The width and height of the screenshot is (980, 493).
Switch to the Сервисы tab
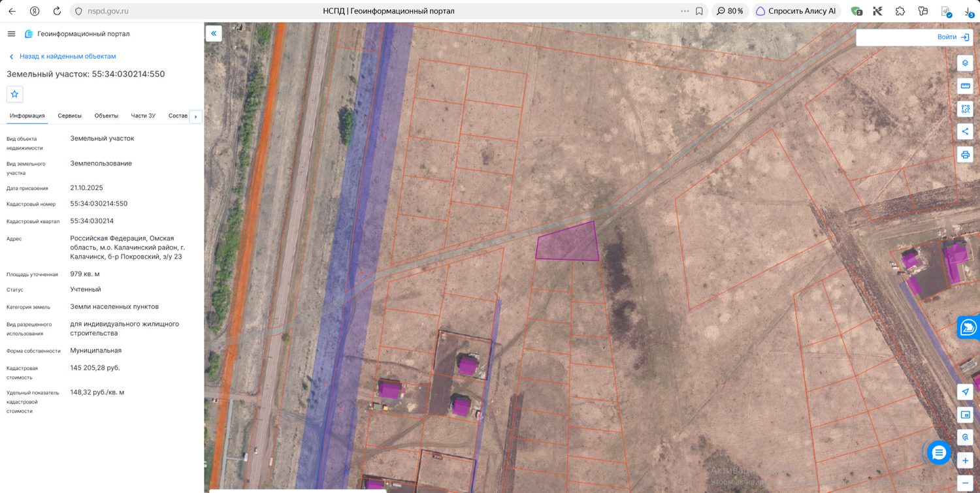(x=70, y=116)
